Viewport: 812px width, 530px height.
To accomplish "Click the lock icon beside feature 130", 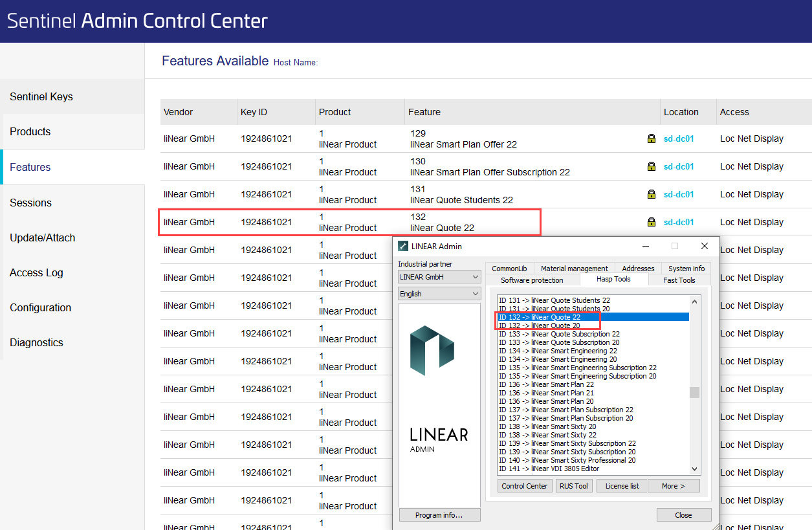I will point(651,166).
